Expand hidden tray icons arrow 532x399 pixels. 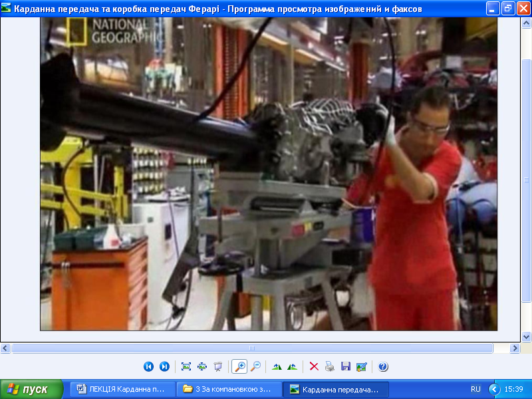click(494, 389)
